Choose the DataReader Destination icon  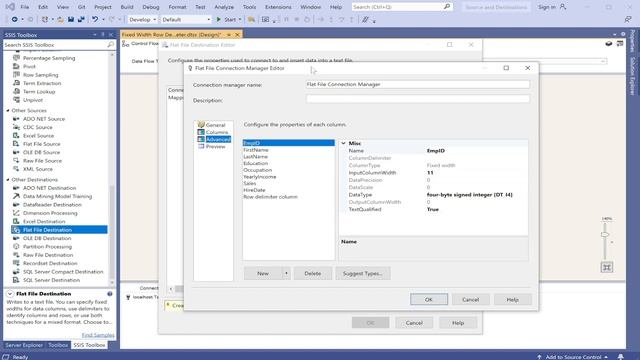pos(16,204)
